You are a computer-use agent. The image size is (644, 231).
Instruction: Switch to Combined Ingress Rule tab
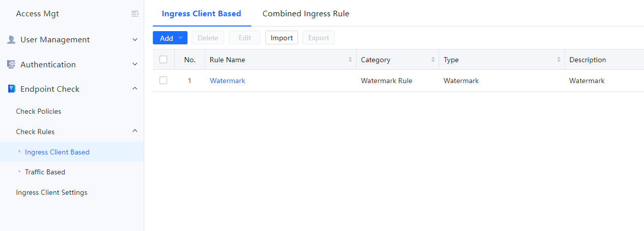[x=306, y=14]
